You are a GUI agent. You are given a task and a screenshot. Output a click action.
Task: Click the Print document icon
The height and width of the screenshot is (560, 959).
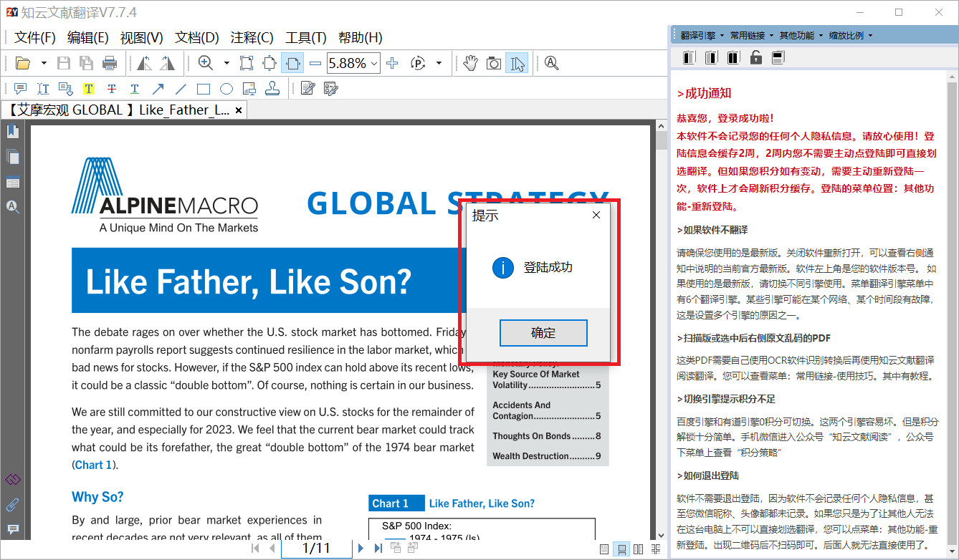click(x=110, y=63)
